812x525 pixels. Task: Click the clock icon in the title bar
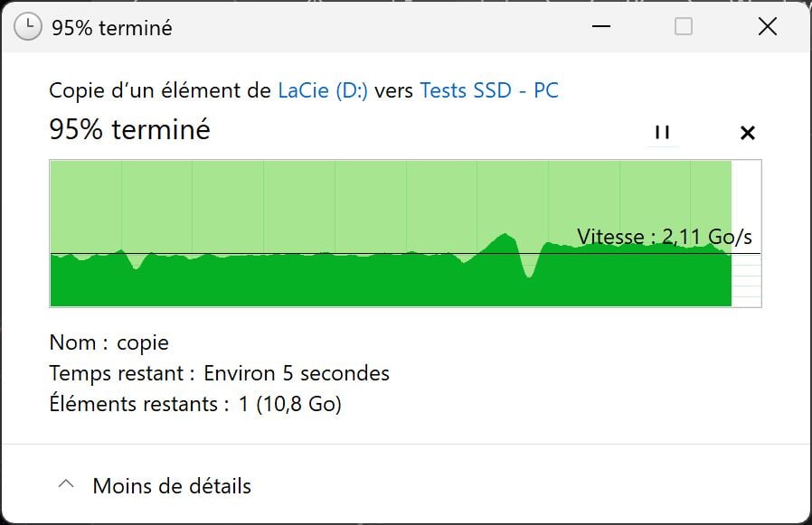tap(28, 27)
